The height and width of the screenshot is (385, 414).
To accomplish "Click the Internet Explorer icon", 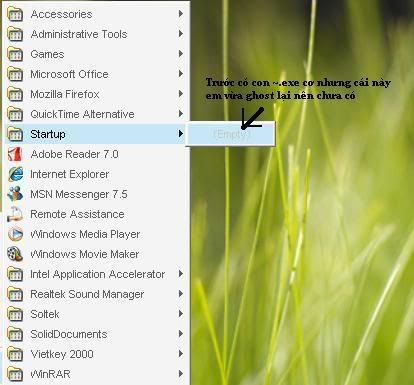I will coord(15,174).
